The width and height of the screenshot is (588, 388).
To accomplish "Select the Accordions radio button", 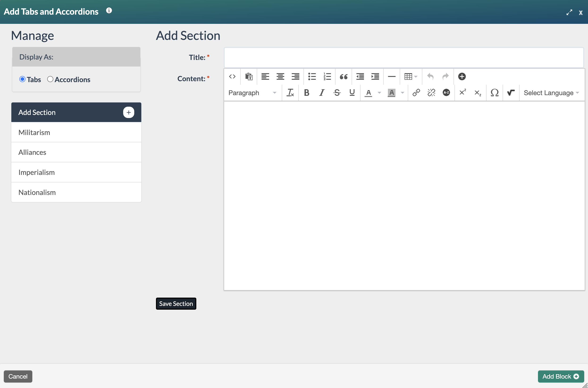I will [50, 79].
